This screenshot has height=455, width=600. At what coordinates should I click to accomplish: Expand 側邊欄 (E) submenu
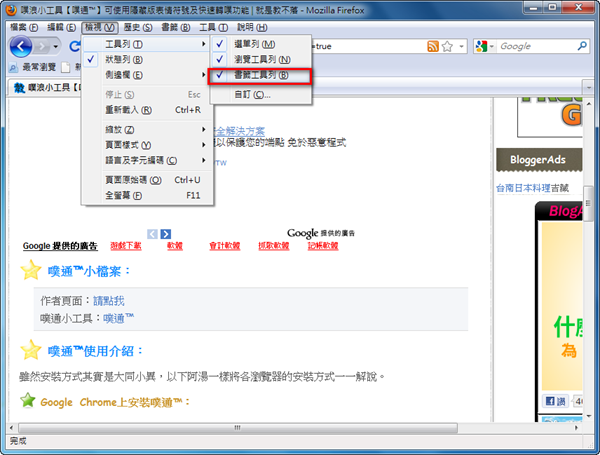click(x=147, y=75)
